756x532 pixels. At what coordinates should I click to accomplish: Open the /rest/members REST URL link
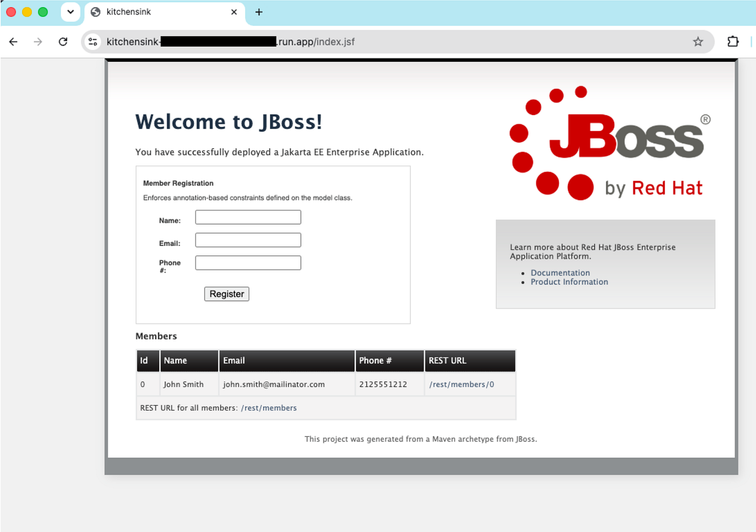coord(269,408)
